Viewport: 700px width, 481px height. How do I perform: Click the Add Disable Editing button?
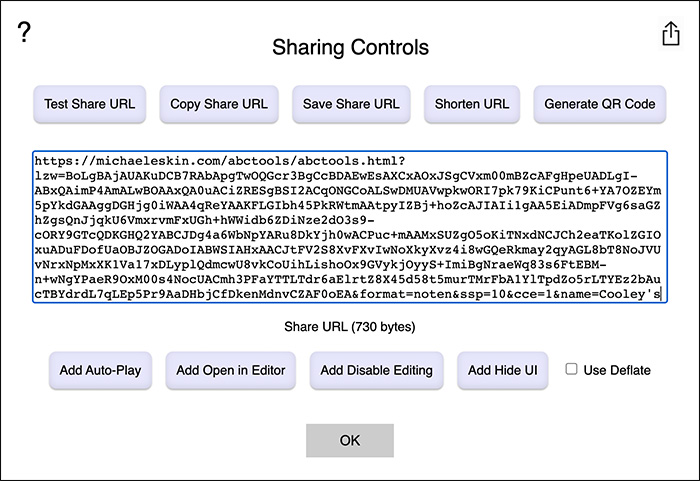pyautogui.click(x=377, y=370)
